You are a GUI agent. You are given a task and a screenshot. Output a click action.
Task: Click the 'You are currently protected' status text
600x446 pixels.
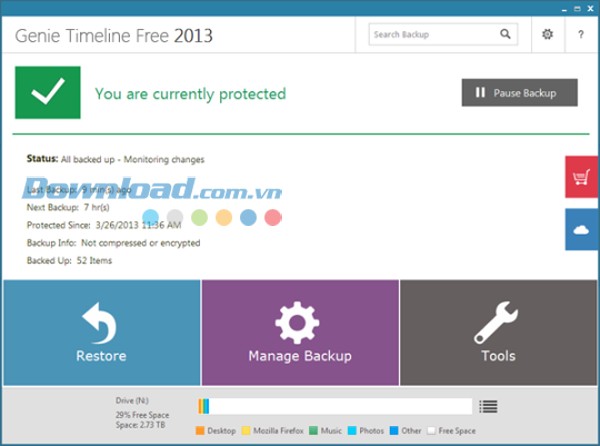[190, 94]
